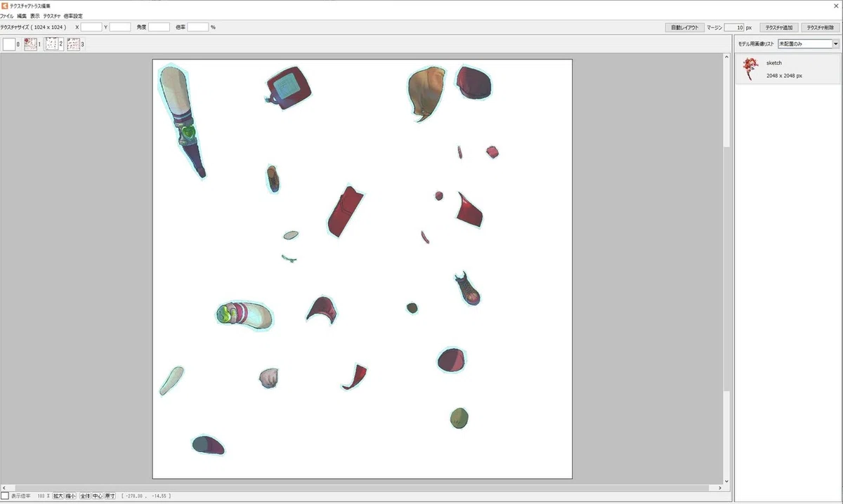843x504 pixels.
Task: Select the tiny thin green curved sliver
Action: coord(289,258)
